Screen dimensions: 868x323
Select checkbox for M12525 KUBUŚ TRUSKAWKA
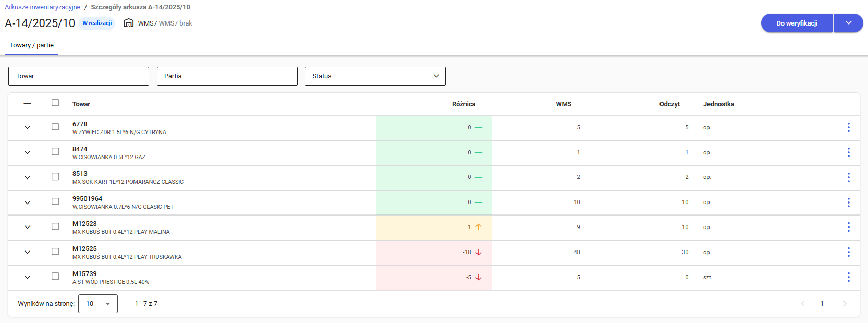click(55, 252)
